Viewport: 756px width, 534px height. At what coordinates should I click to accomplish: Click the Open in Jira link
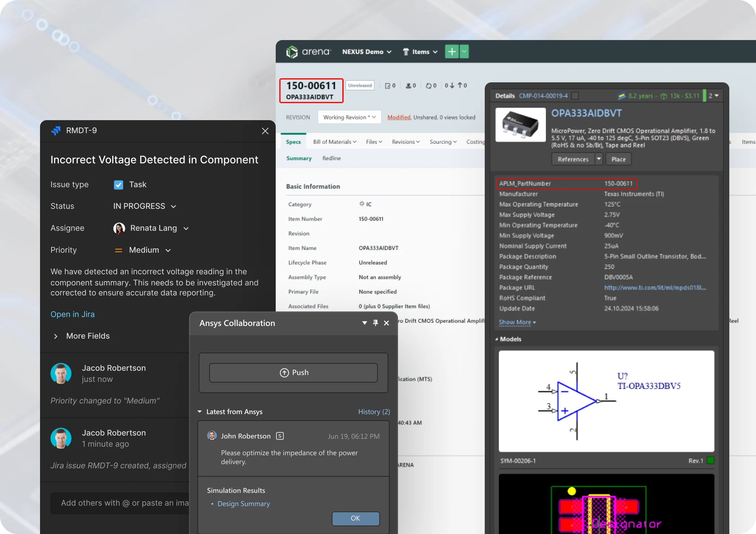(x=73, y=314)
